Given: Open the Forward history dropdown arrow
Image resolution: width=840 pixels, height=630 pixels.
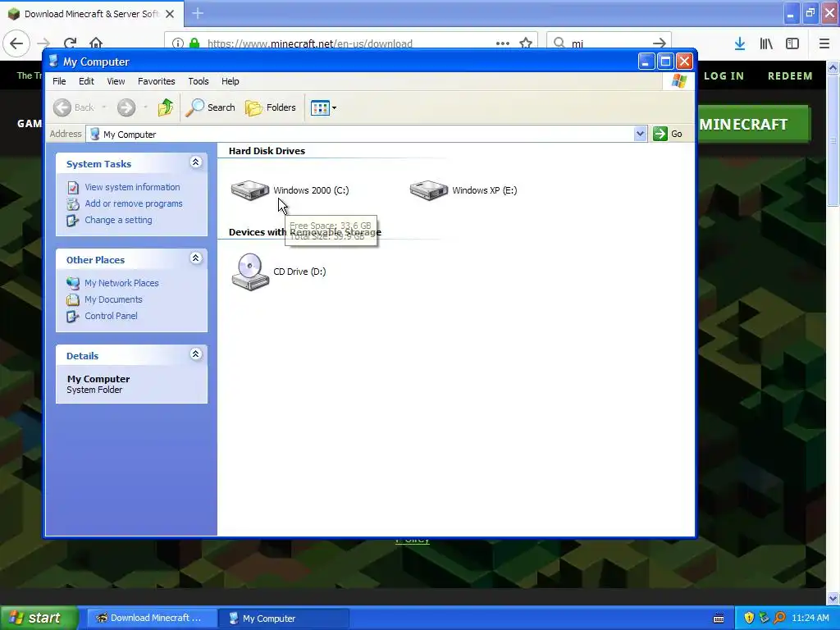Looking at the screenshot, I should tap(145, 107).
